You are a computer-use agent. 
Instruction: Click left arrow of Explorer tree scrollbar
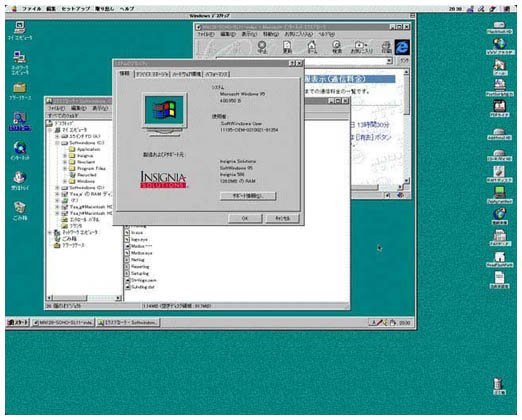[x=50, y=298]
